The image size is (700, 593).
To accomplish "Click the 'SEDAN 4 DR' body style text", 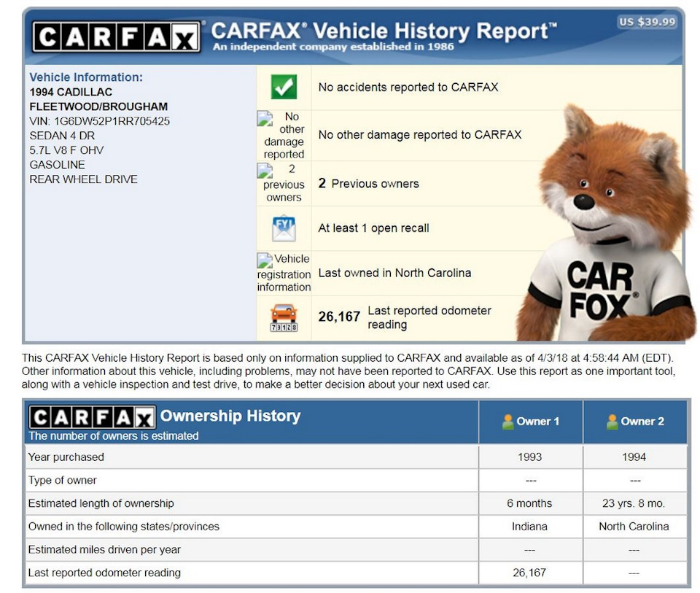I will coord(62,136).
